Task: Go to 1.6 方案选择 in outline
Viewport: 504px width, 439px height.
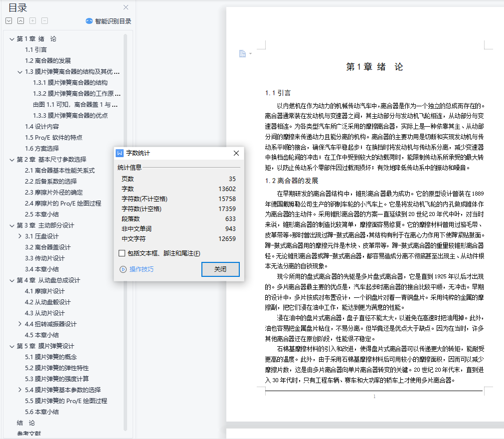Action: point(42,149)
